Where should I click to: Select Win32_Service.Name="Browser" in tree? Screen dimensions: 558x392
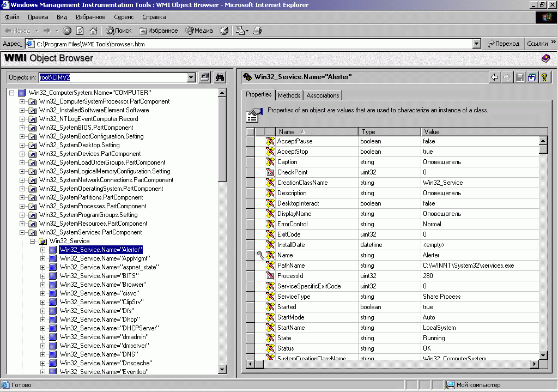(x=103, y=285)
